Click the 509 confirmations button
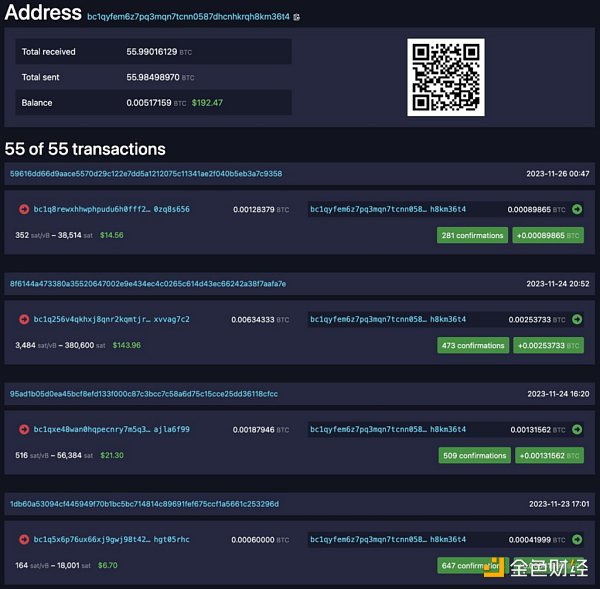600x589 pixels. point(473,455)
